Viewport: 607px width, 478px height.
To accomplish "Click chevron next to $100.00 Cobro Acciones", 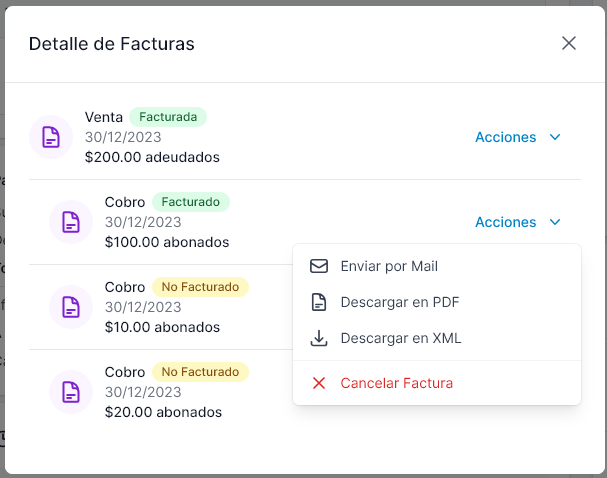I will tap(555, 222).
